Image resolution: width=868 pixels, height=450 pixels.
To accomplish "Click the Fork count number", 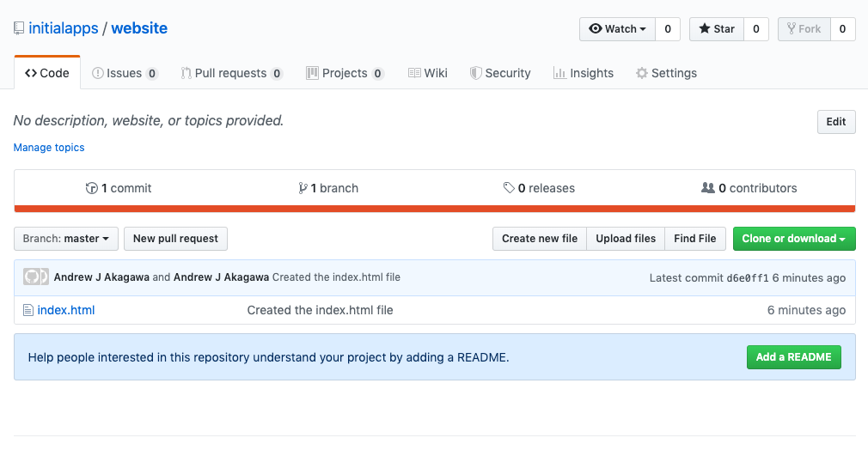I will coord(842,29).
